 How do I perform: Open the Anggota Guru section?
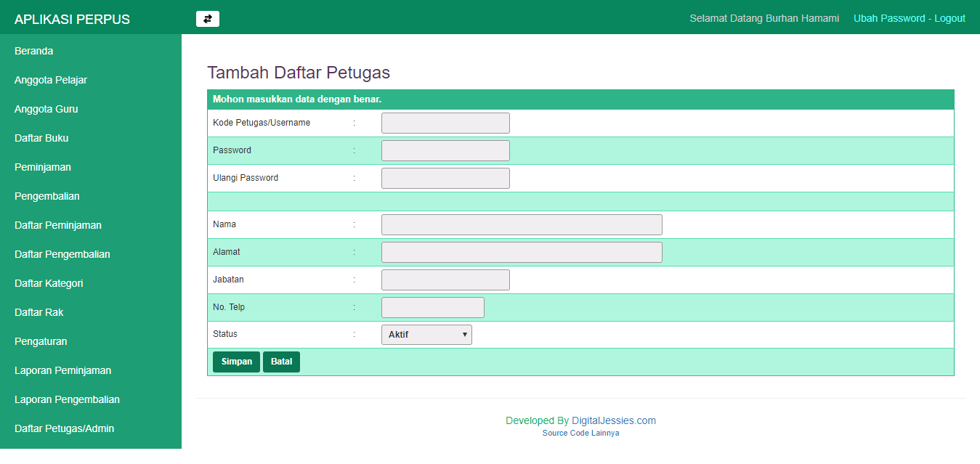coord(48,109)
